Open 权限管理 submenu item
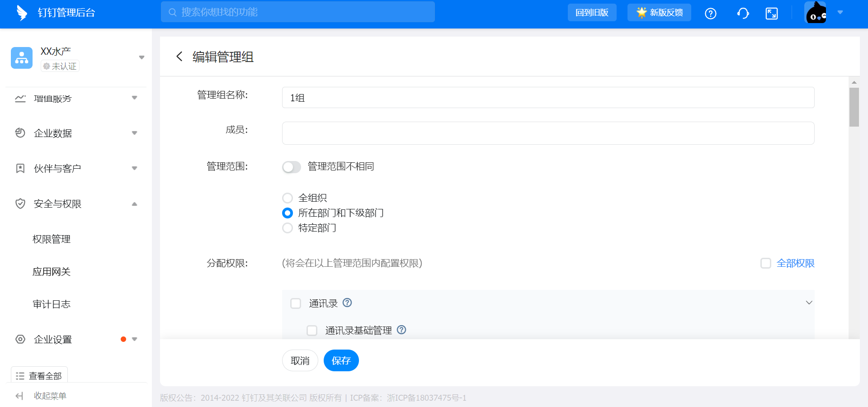The image size is (868, 407). (x=52, y=239)
